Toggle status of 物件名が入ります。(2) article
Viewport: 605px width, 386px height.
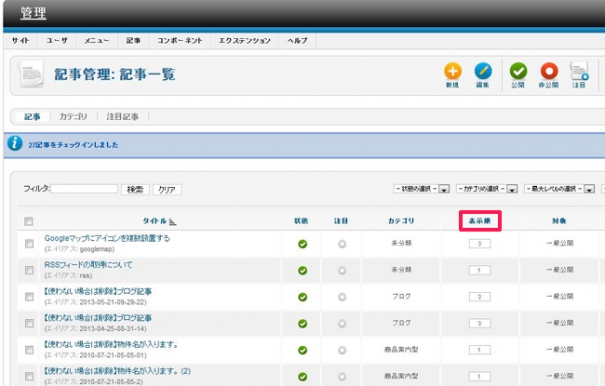click(x=302, y=376)
